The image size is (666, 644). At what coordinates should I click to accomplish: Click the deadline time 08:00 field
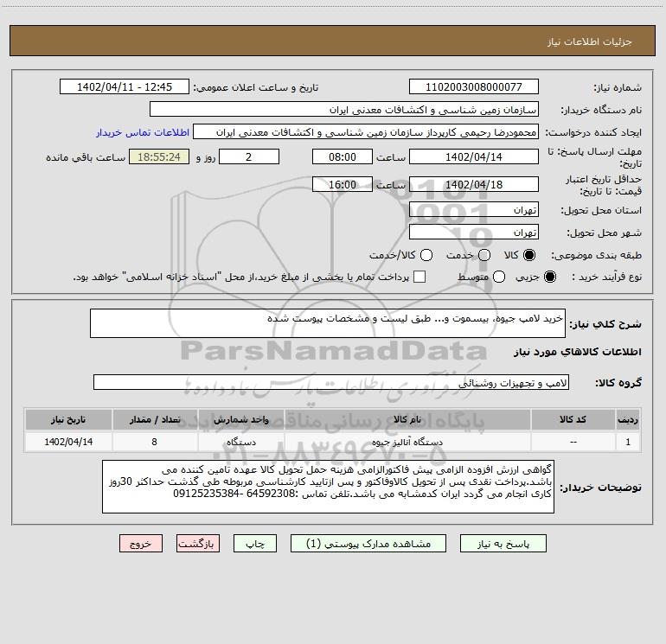coord(343,156)
